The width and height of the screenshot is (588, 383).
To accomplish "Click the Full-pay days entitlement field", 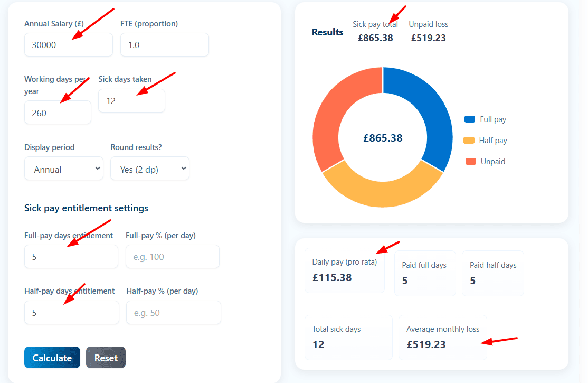I will coord(71,257).
